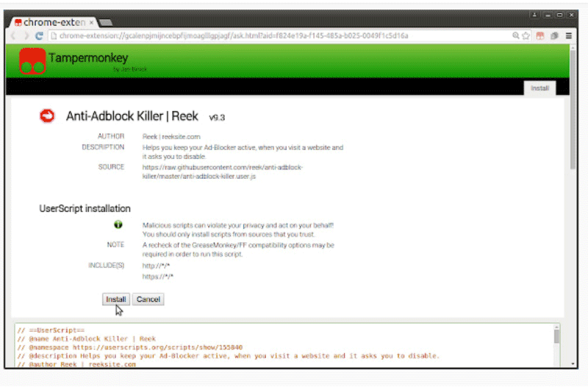Image resolution: width=588 pixels, height=390 pixels.
Task: Click the version label v9.3
Action: pos(217,118)
